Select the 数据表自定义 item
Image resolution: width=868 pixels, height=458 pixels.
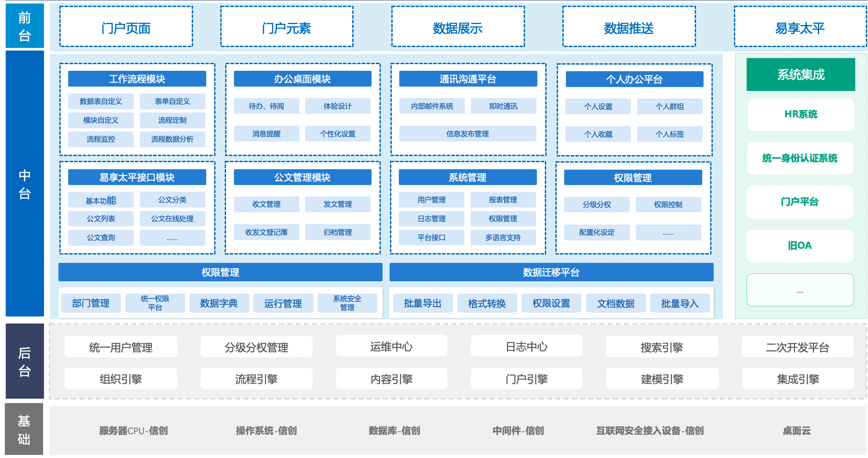[x=101, y=102]
